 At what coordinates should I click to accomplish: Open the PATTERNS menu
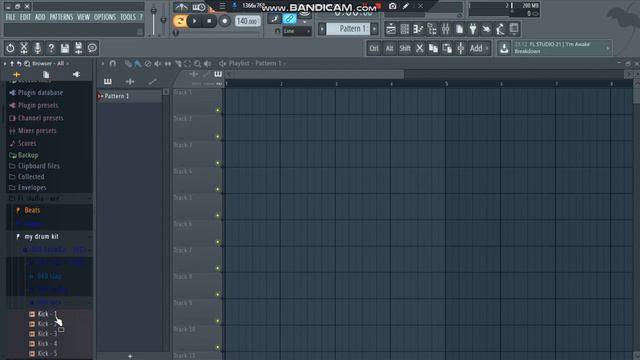61,17
